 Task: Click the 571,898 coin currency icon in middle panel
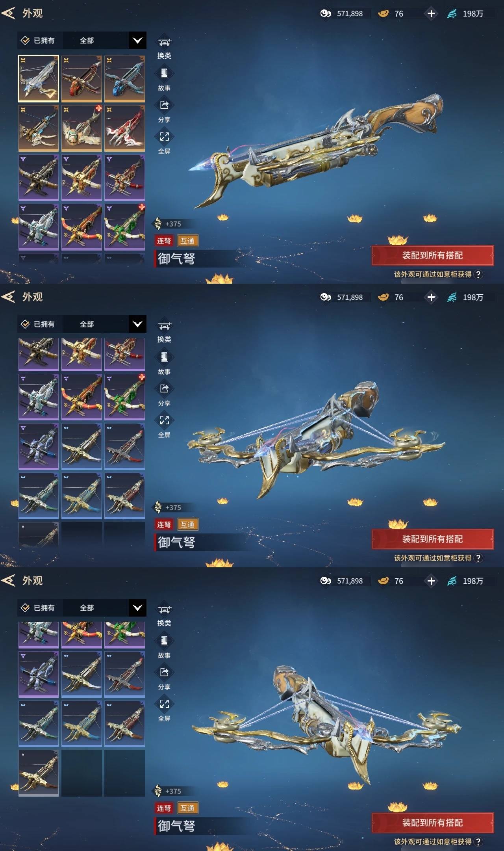pos(326,297)
